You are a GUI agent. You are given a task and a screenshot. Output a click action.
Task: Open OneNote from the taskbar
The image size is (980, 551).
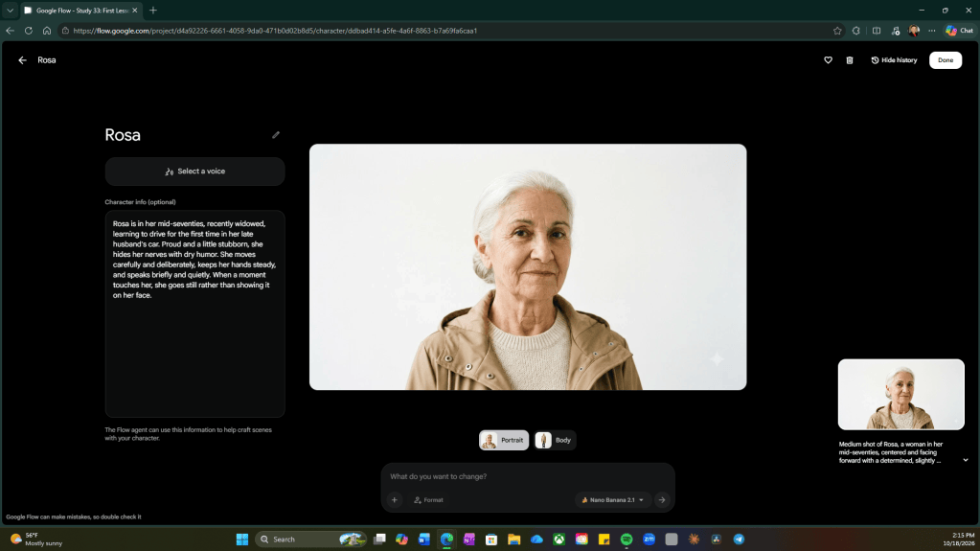(x=469, y=540)
